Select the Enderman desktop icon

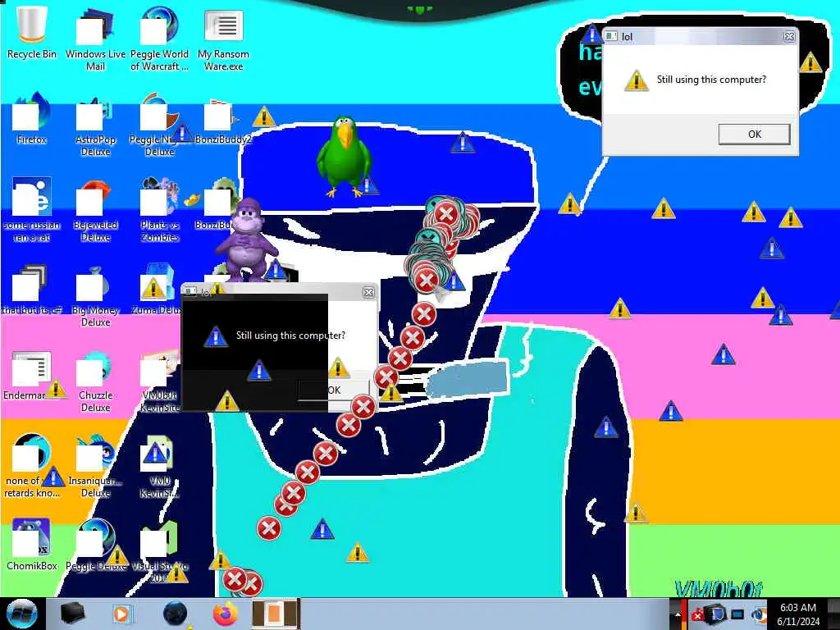click(x=31, y=375)
